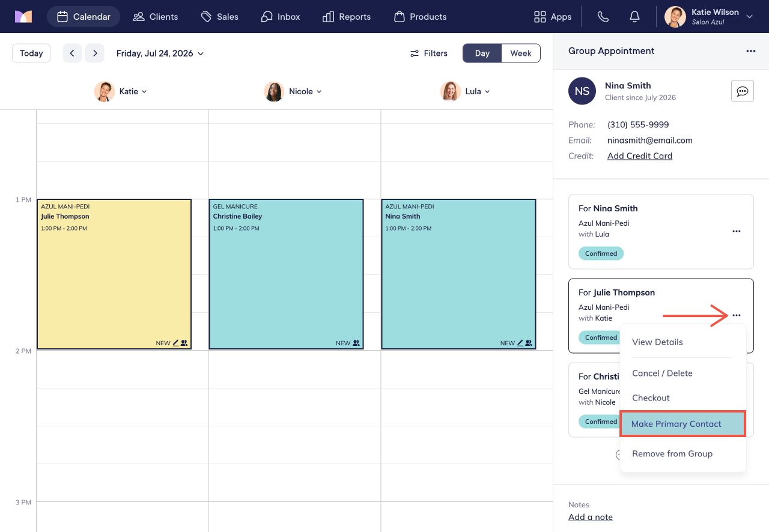The height and width of the screenshot is (532, 769).
Task: Switch calendar to Week view
Action: tap(521, 53)
